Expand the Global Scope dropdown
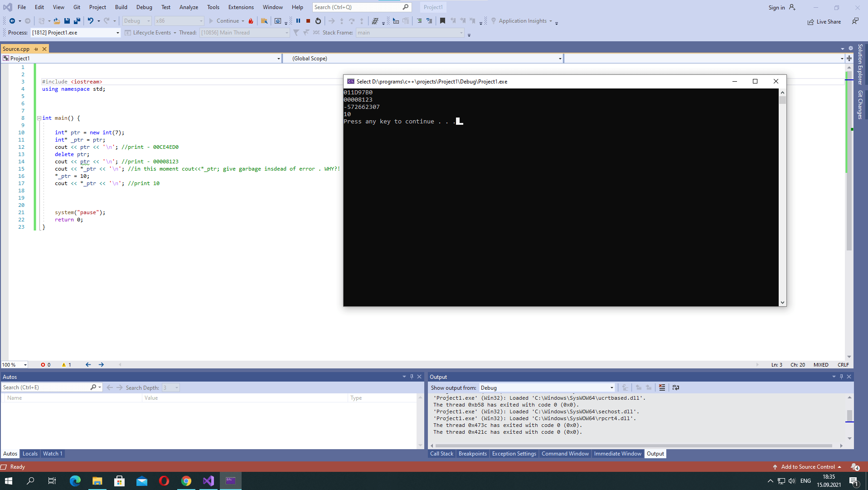The width and height of the screenshot is (868, 490). click(560, 59)
